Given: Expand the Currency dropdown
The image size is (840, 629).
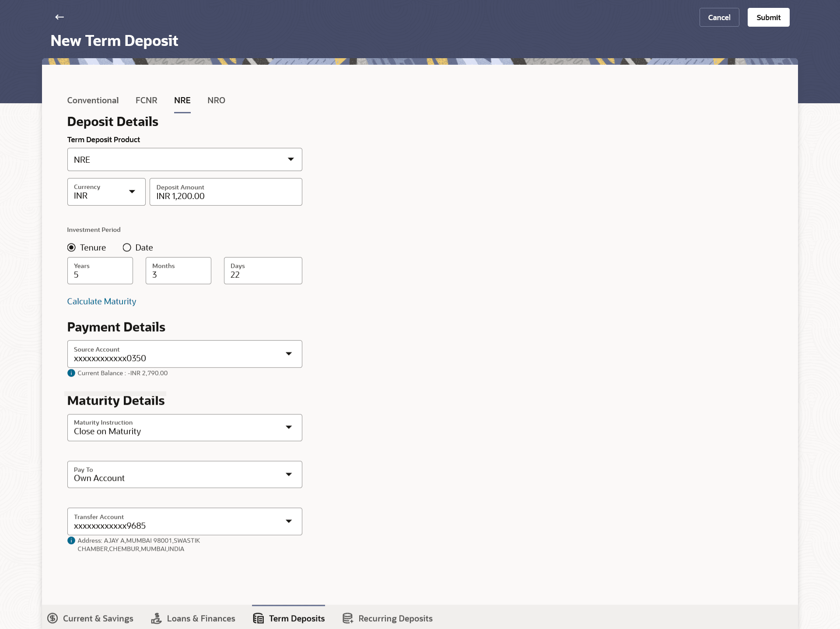Looking at the screenshot, I should pyautogui.click(x=106, y=192).
